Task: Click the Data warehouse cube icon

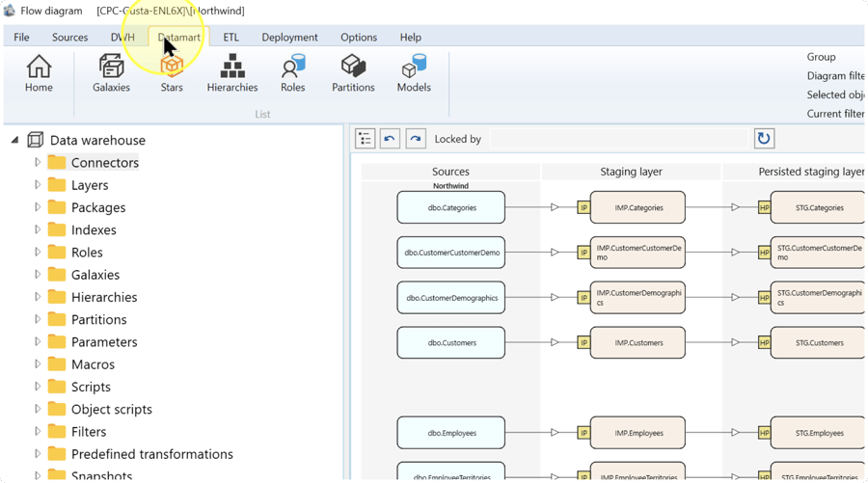Action: [36, 140]
